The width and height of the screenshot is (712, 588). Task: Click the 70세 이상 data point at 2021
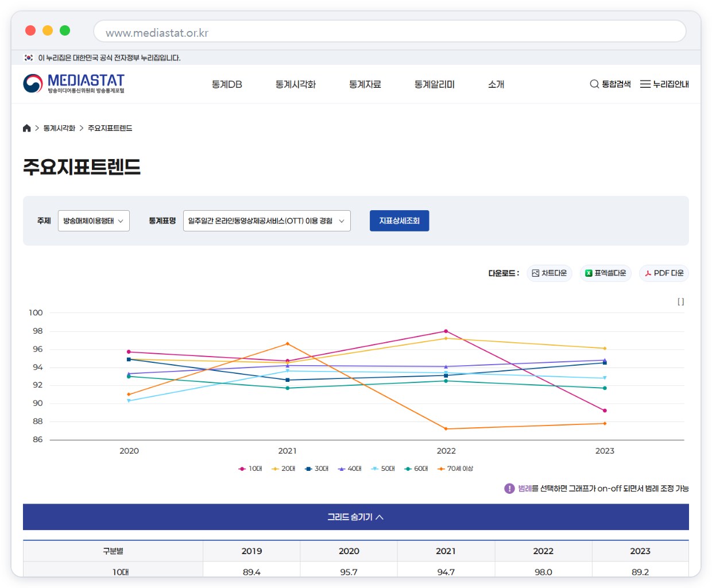tap(288, 344)
